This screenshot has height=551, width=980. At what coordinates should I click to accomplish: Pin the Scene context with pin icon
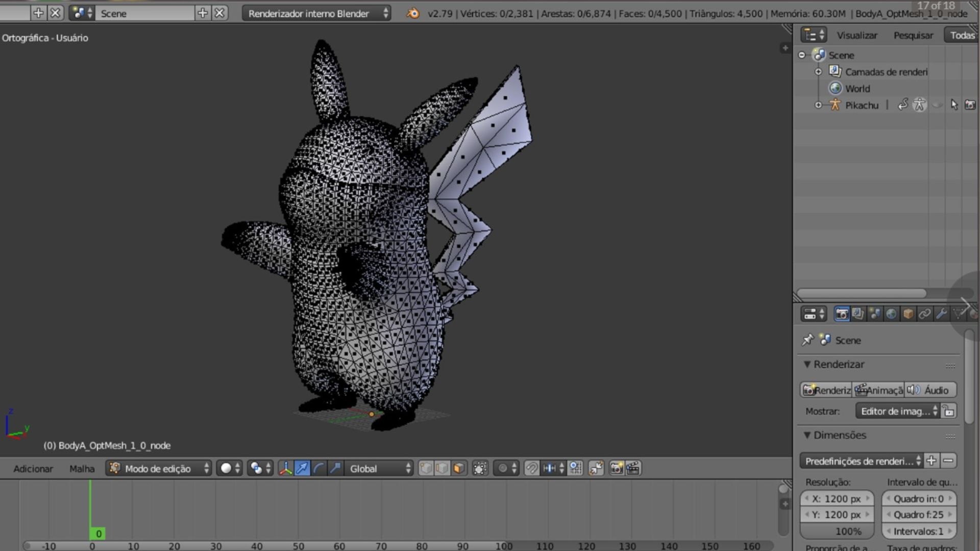(807, 340)
